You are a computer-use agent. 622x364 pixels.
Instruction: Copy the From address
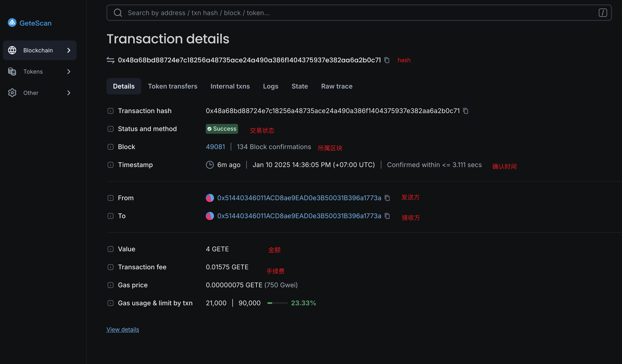pos(387,198)
